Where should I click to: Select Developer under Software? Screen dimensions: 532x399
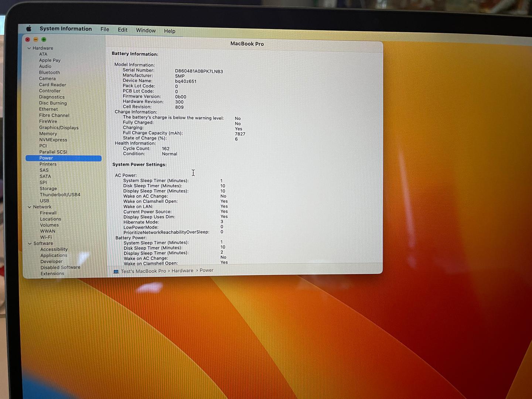click(x=52, y=262)
